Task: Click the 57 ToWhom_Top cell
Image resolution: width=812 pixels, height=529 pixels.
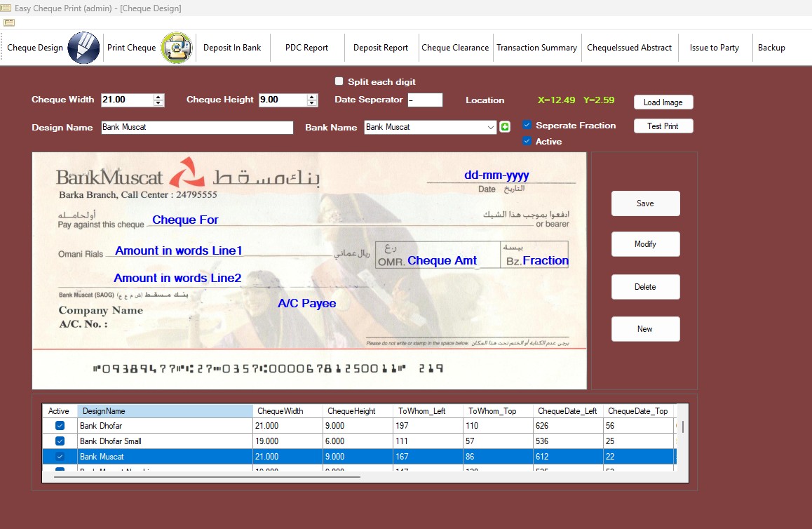Action: (x=498, y=441)
